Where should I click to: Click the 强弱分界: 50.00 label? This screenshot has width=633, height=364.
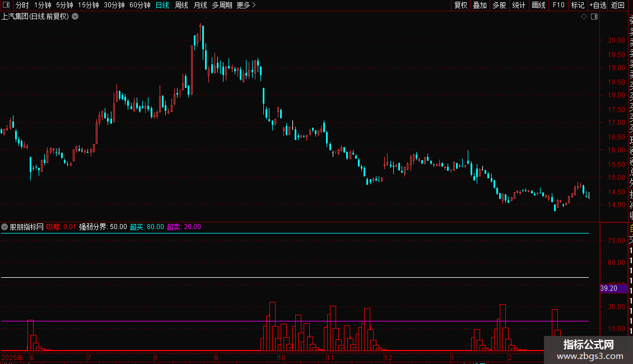[103, 227]
